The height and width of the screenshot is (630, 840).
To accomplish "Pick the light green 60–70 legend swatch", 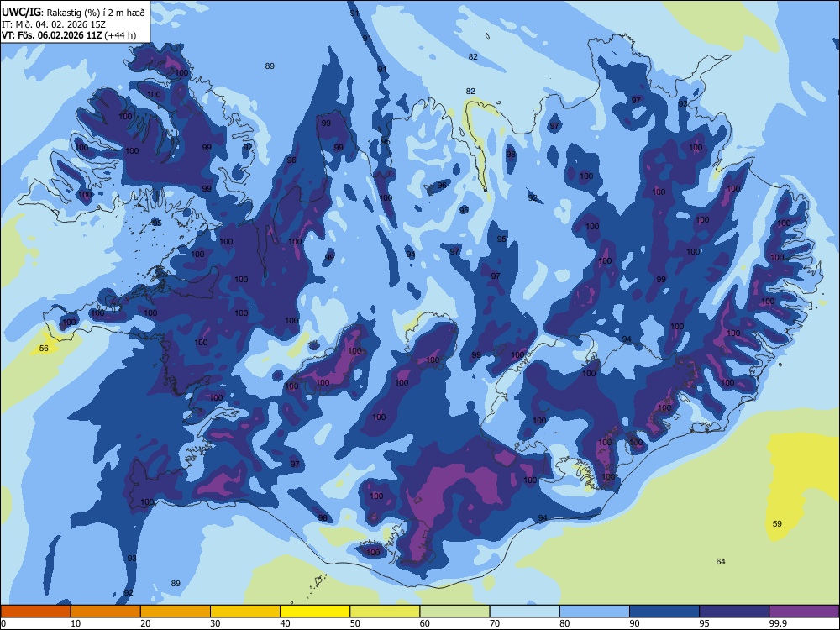I will (454, 612).
